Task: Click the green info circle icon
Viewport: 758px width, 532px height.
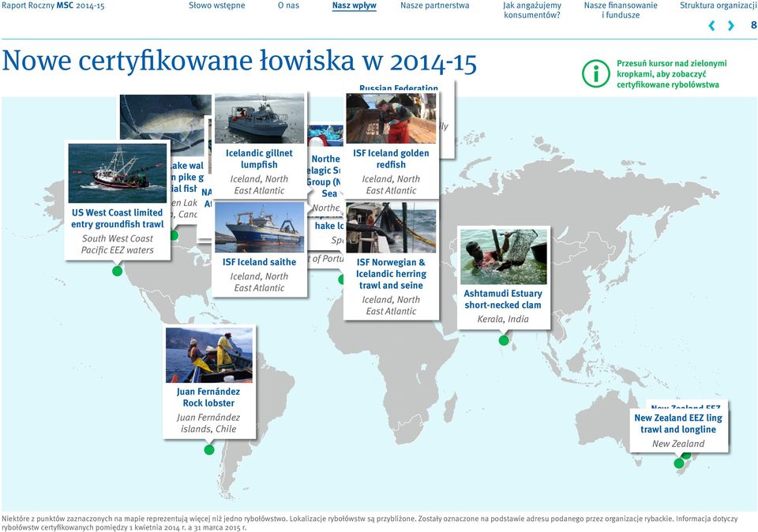Action: point(595,74)
